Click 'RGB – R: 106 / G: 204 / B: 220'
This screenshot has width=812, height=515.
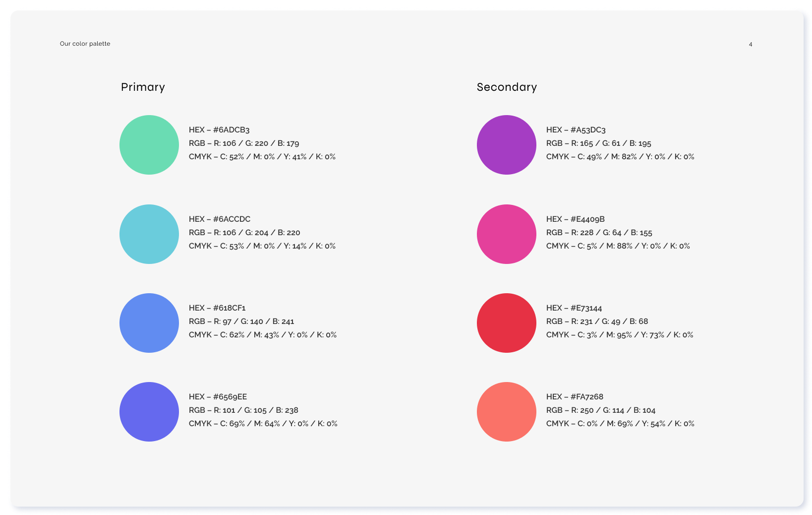244,233
